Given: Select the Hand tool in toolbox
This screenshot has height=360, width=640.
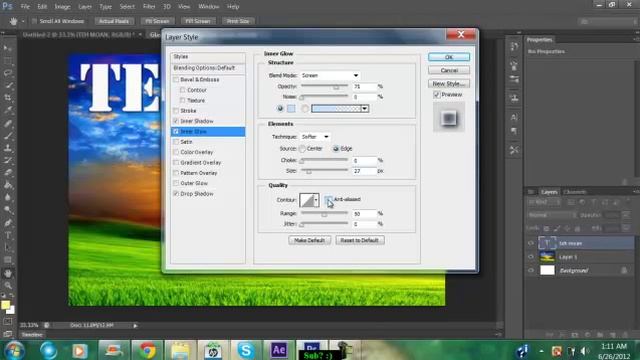Looking at the screenshot, I should 8,273.
